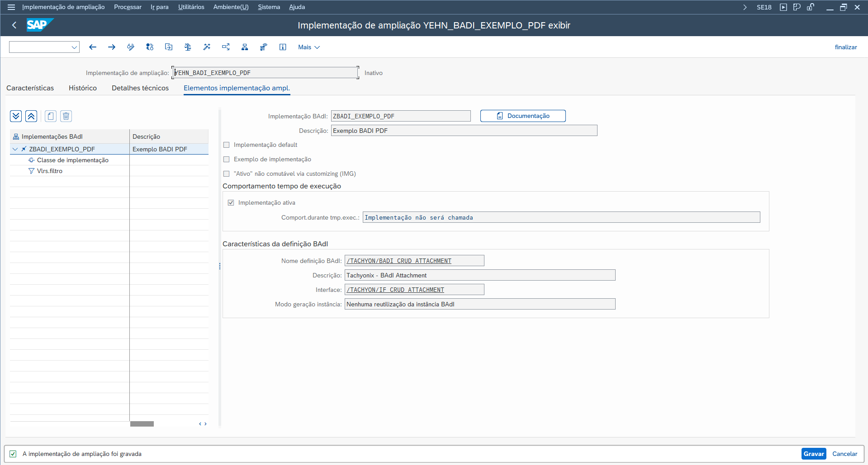Toggle the Implementação default checkbox
868x465 pixels.
click(227, 145)
